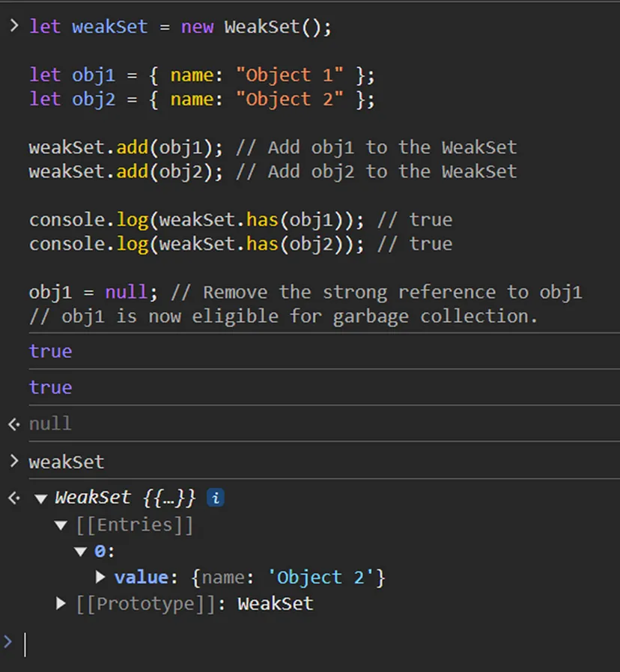The width and height of the screenshot is (620, 672).
Task: Select the second 'true' log output
Action: click(50, 387)
